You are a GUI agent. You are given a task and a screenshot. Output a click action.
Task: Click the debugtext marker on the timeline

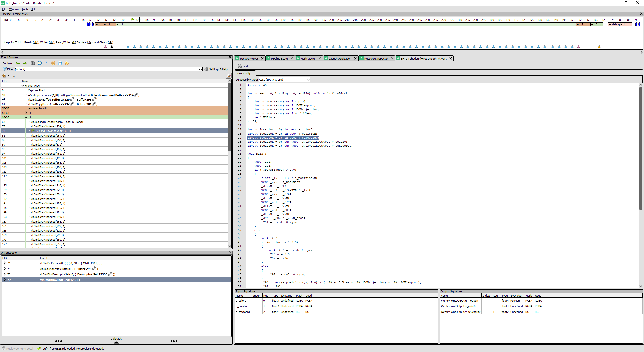click(x=620, y=24)
